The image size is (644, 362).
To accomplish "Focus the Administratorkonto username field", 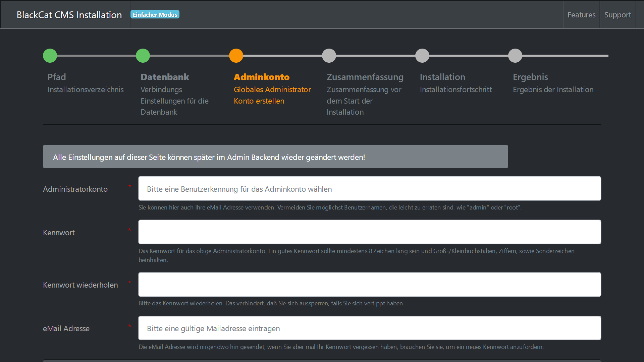I will tap(370, 188).
